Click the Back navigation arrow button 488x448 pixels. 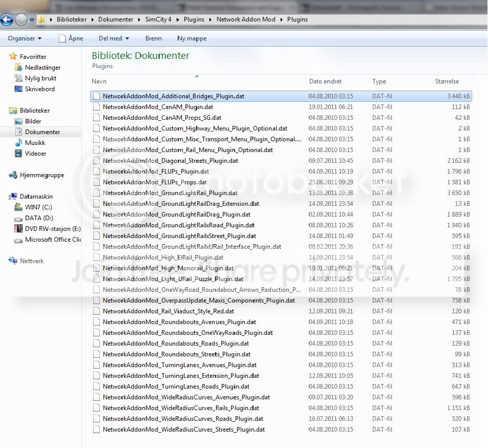coord(7,19)
